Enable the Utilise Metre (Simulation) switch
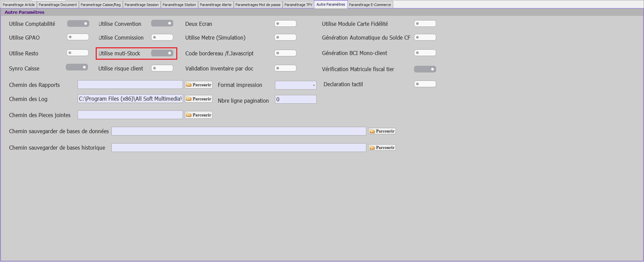 point(285,37)
